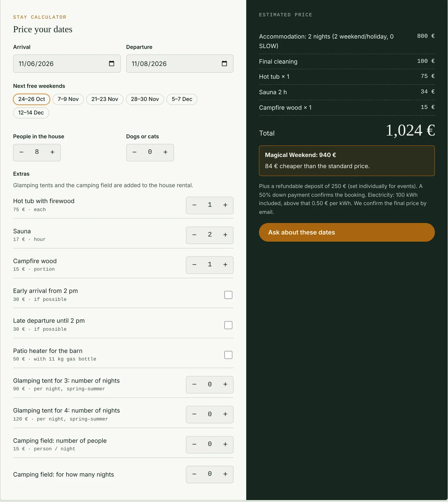Decrease Camping field number of nights

coord(194,474)
